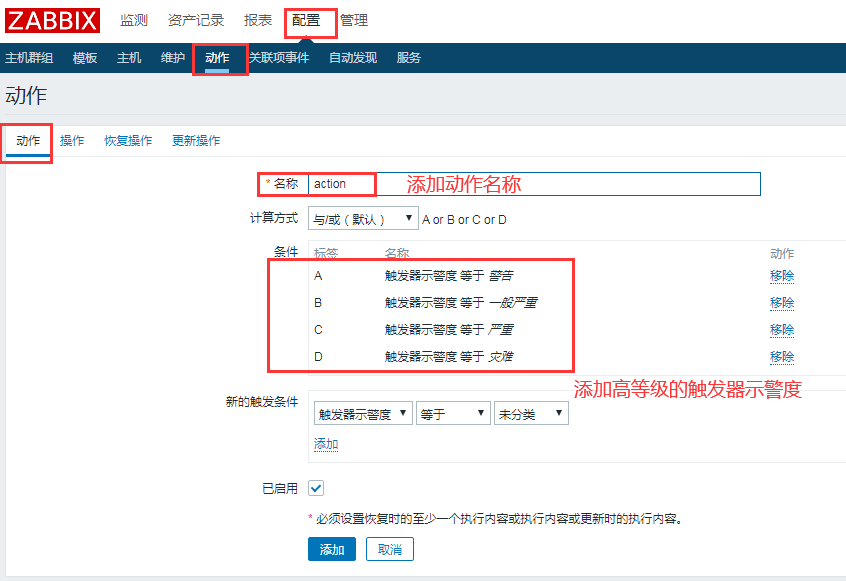Click condition text 触发器示警度 等于 警告
The width and height of the screenshot is (846, 581).
click(449, 276)
